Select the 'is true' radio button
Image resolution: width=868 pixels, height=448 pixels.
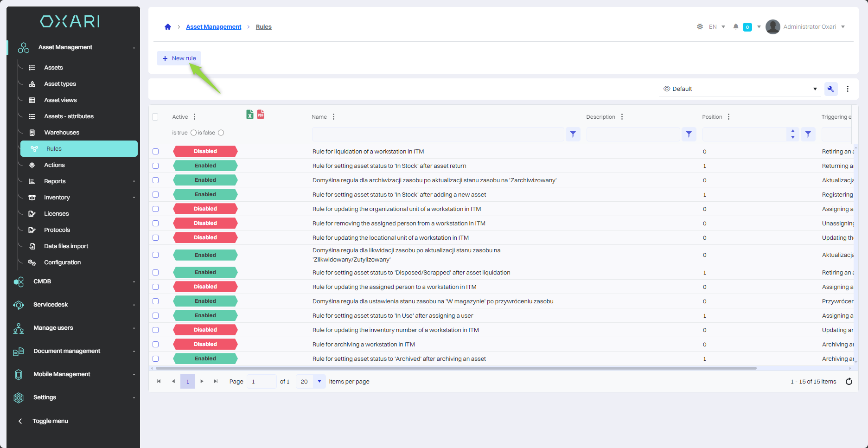pos(193,133)
